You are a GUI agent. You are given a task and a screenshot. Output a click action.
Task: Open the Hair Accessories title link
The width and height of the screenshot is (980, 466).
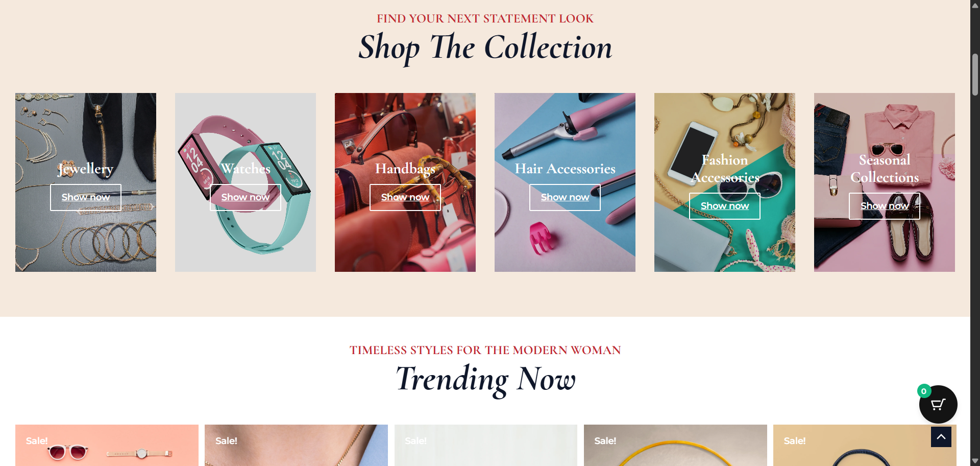565,168
